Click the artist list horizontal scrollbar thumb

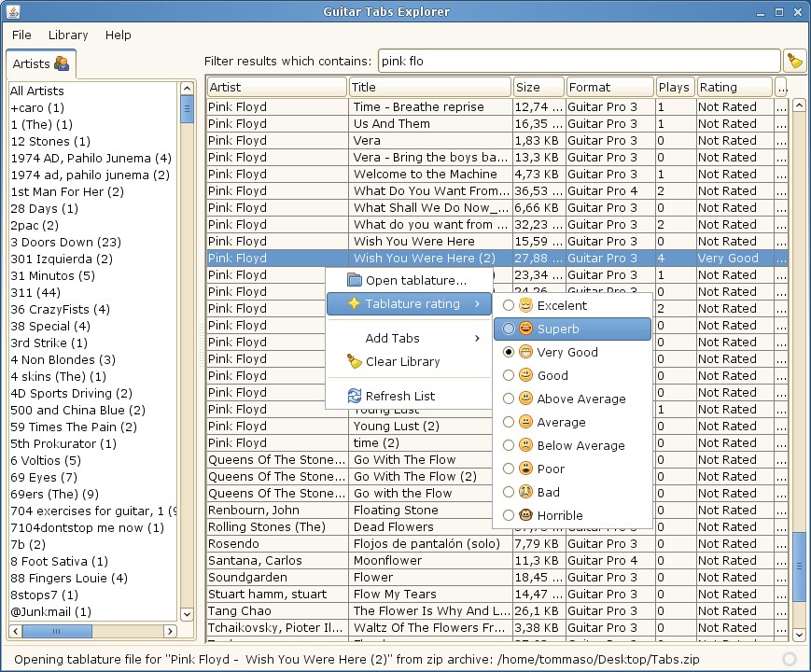(x=58, y=631)
